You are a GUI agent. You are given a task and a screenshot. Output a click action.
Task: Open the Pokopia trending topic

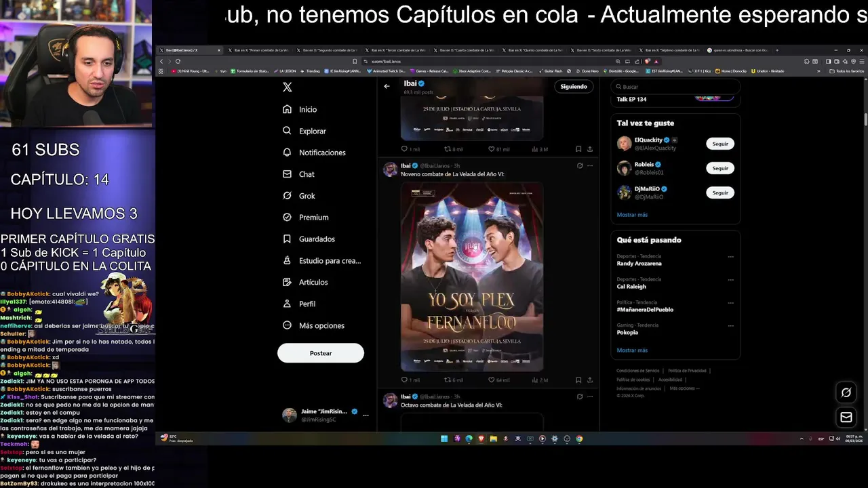point(627,333)
